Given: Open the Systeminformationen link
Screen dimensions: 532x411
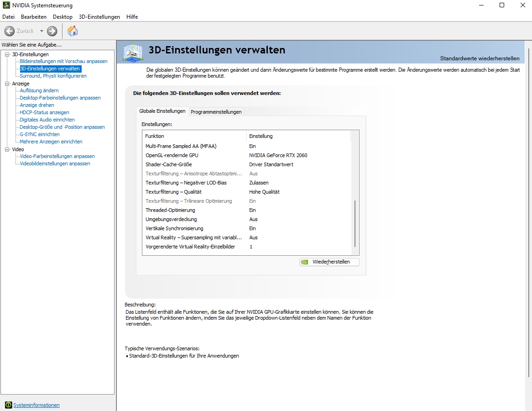Looking at the screenshot, I should [x=37, y=405].
